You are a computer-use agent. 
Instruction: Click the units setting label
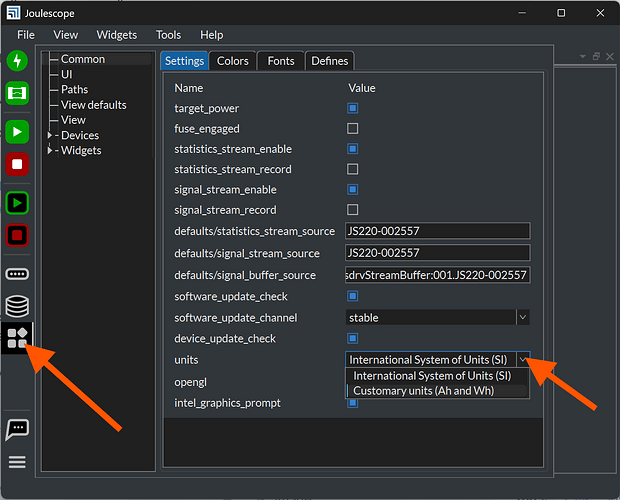(186, 360)
